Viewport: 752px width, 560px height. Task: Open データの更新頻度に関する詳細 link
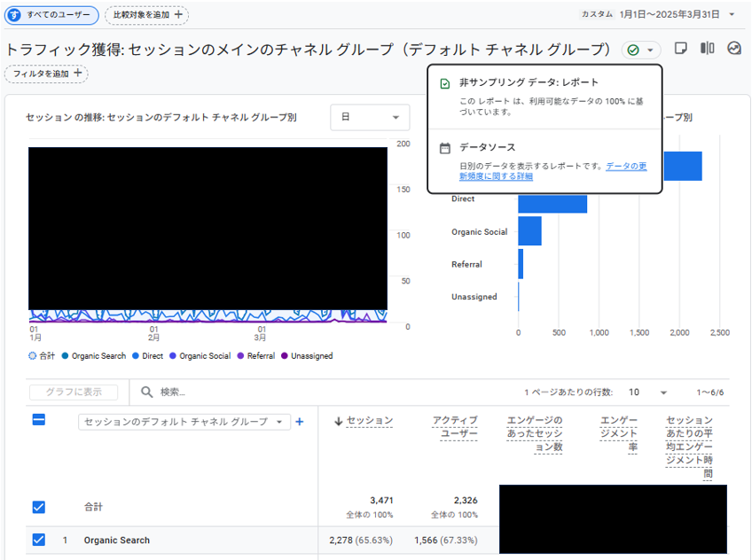pos(553,171)
